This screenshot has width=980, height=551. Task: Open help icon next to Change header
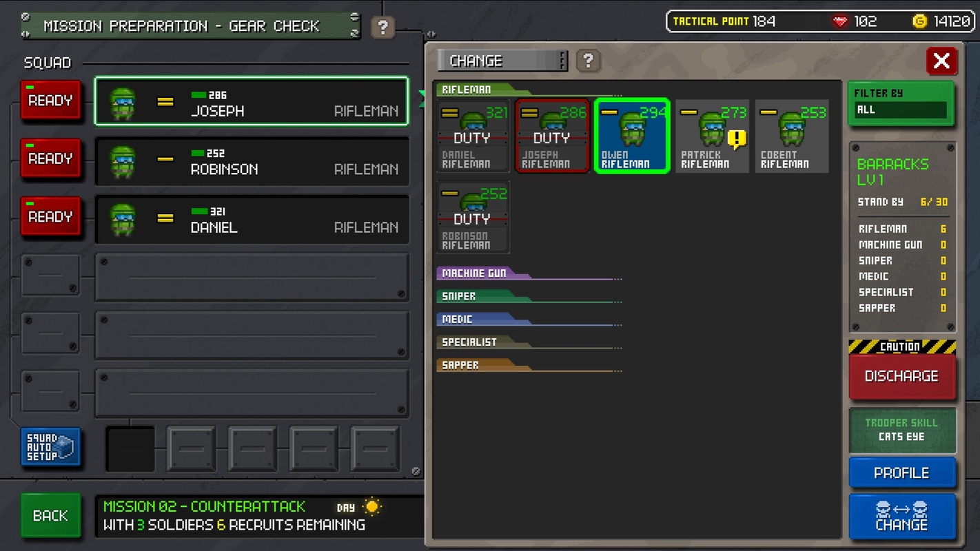[588, 61]
